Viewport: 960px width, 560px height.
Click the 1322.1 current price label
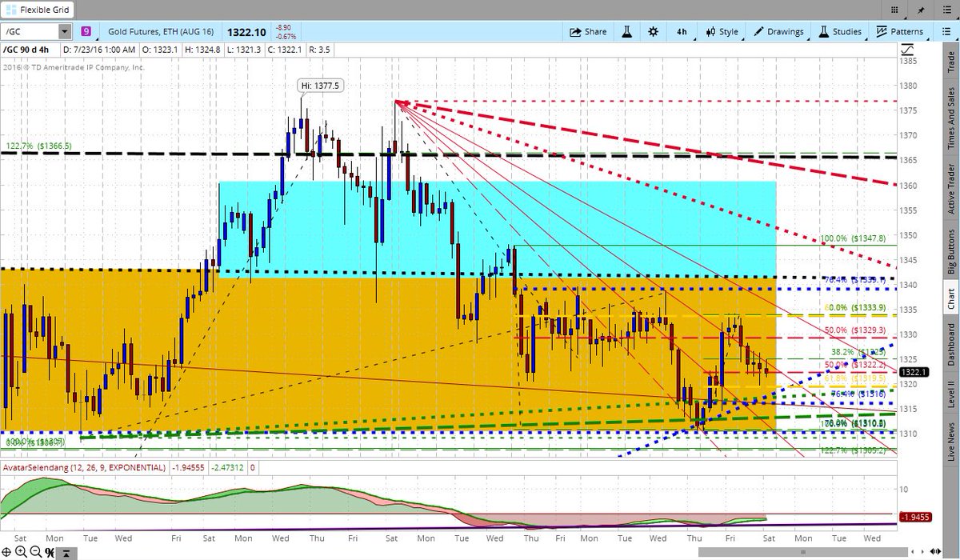click(x=913, y=372)
